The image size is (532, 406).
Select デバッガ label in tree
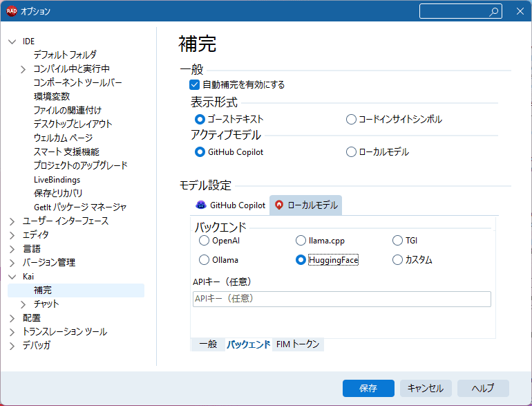point(37,346)
